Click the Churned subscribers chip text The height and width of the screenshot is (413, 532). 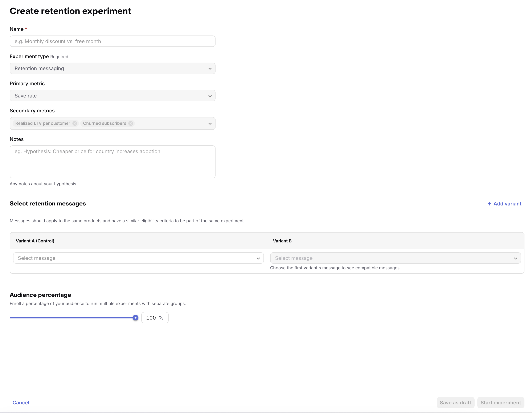(x=105, y=123)
